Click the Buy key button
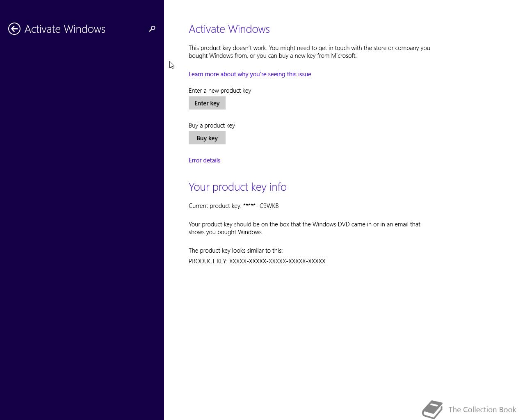Viewport: 525px width, 420px height. point(207,138)
